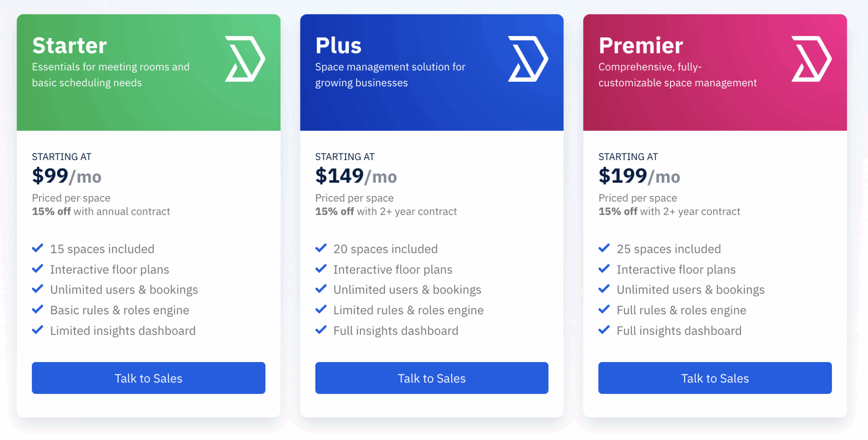Click the checkmark beside 15 spaces included
Viewport: 868px width, 440px height.
pos(38,248)
